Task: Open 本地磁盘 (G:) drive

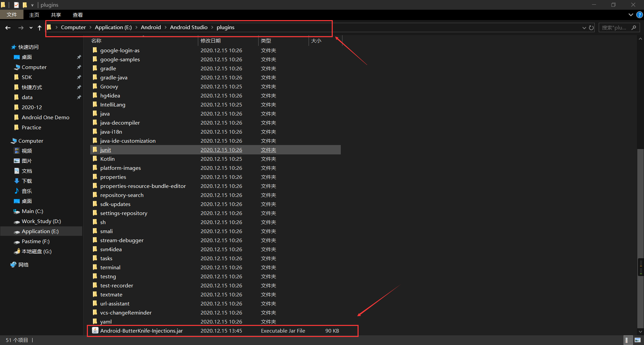Action: click(x=37, y=252)
